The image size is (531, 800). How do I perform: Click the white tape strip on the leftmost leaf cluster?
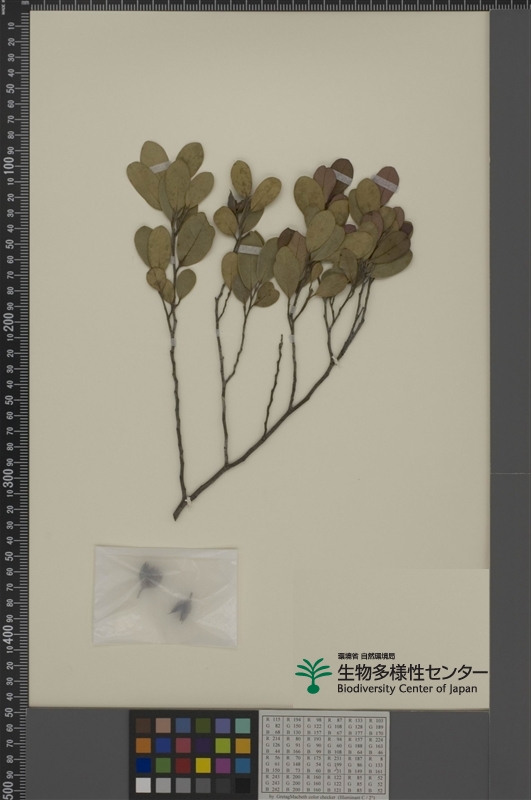pos(159,167)
